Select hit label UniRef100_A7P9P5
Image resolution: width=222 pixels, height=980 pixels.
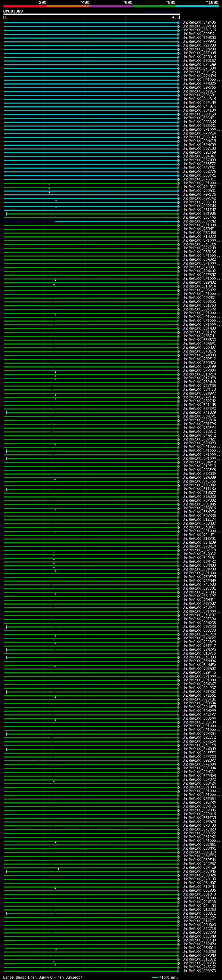(199, 41)
